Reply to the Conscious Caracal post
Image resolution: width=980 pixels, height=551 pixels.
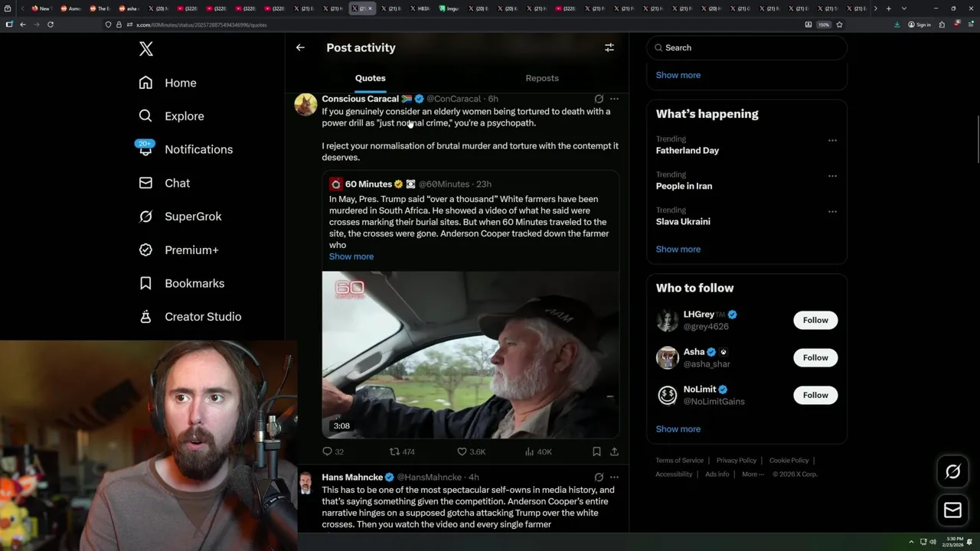click(333, 452)
